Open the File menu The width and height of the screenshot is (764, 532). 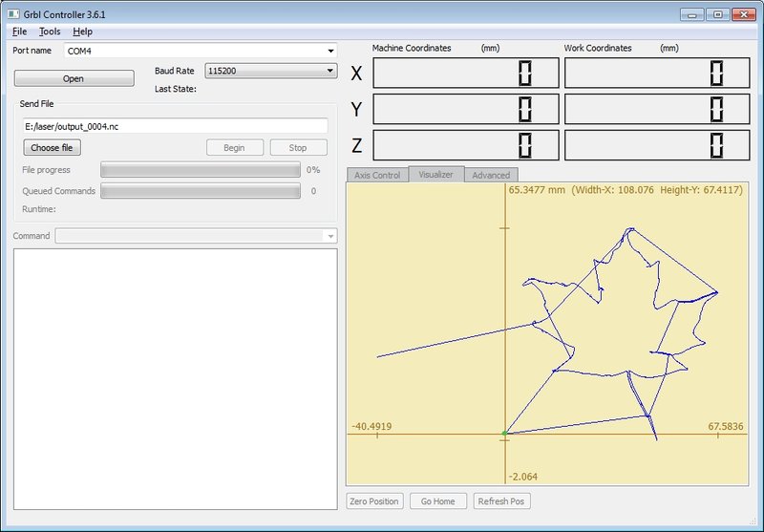[x=19, y=32]
